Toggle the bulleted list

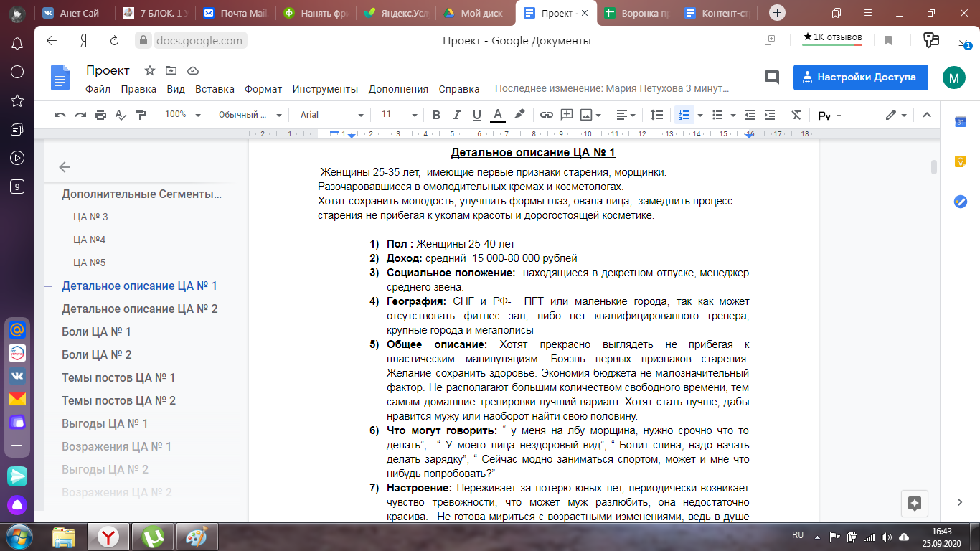pos(717,115)
